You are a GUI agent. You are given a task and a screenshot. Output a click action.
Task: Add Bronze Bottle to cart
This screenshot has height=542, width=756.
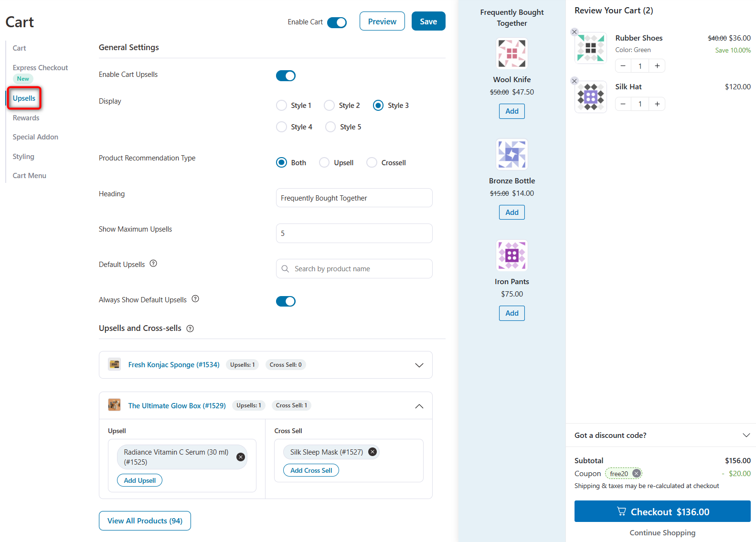pyautogui.click(x=512, y=213)
